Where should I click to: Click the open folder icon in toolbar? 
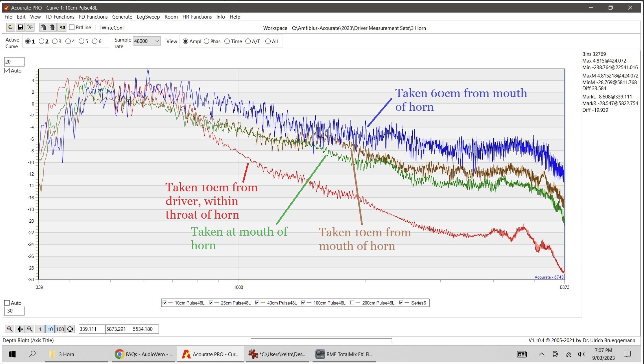click(x=11, y=27)
